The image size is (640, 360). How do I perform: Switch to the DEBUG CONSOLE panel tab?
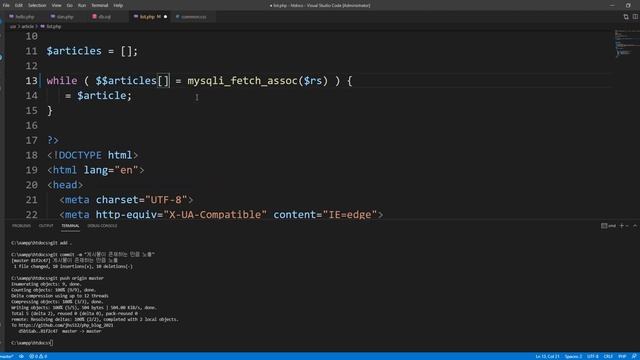tap(102, 226)
